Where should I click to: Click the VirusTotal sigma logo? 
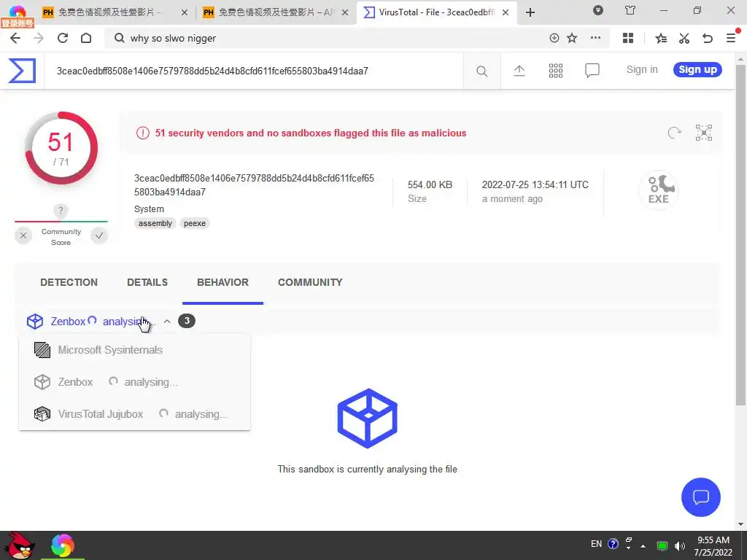click(22, 71)
